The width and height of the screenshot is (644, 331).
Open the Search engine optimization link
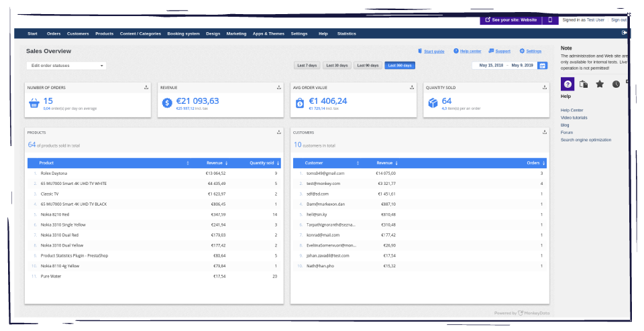tap(586, 140)
